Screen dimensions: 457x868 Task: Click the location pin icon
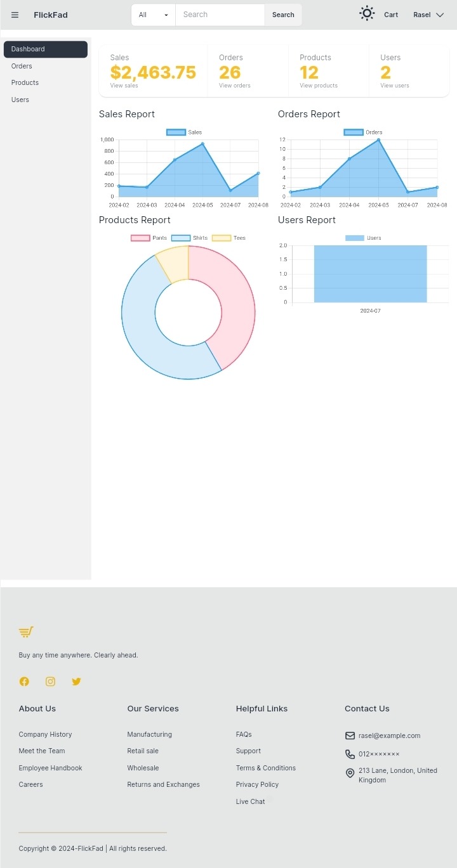pyautogui.click(x=350, y=774)
